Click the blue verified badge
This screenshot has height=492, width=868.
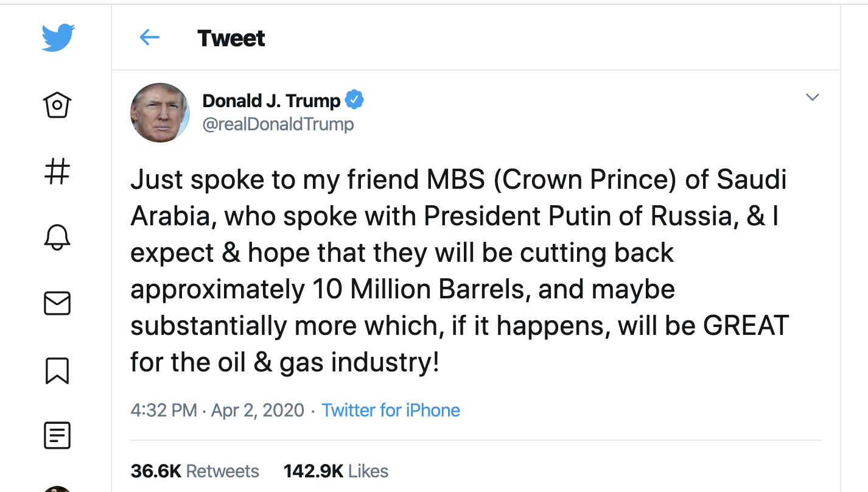click(354, 99)
